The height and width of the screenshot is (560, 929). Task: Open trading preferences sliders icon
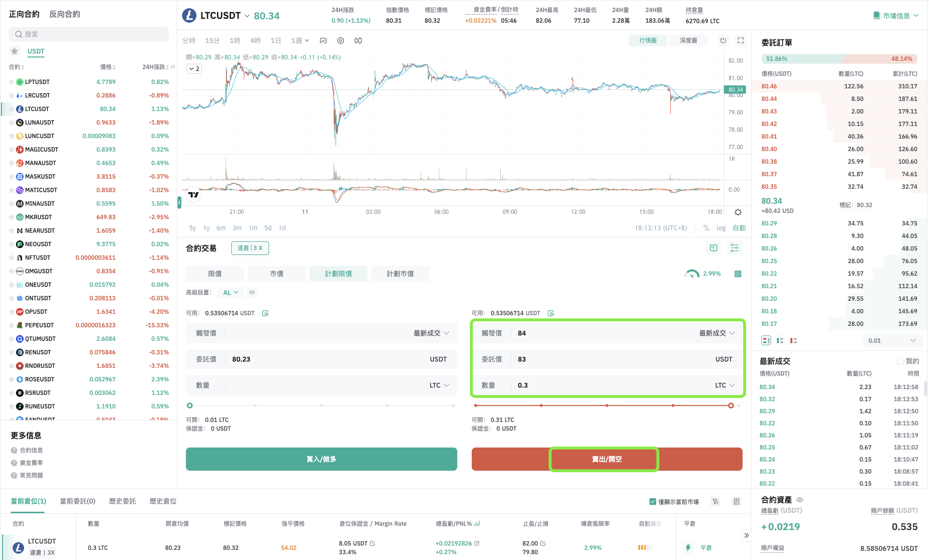tap(734, 248)
